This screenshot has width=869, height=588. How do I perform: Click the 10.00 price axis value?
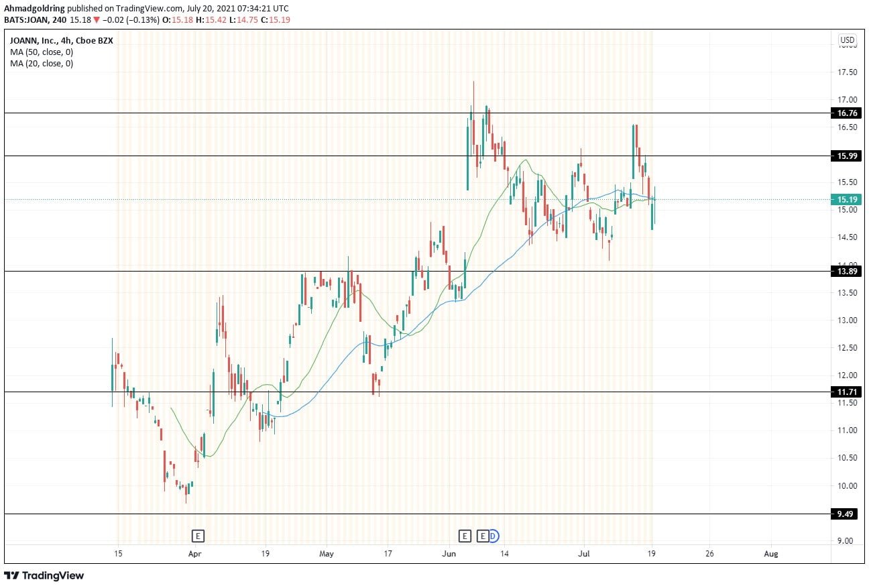[847, 486]
